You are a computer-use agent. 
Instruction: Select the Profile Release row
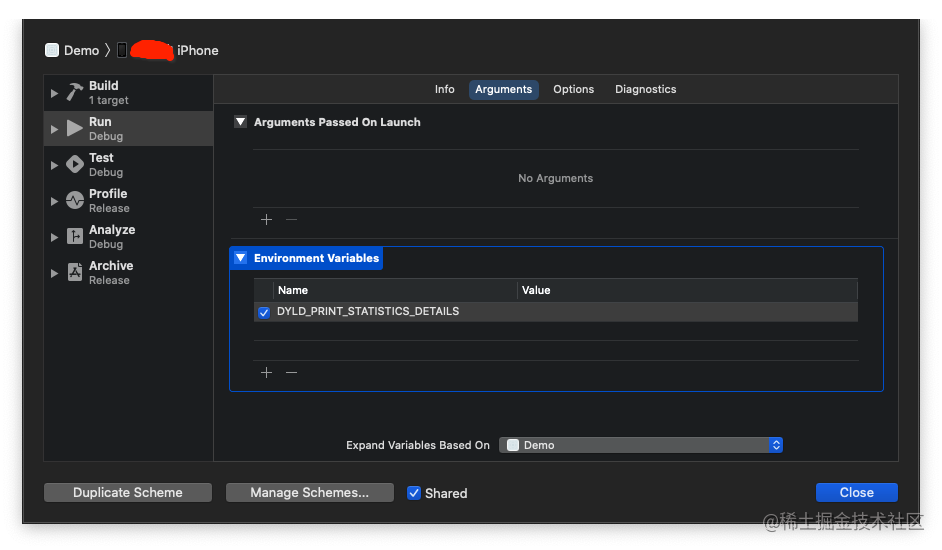click(129, 201)
